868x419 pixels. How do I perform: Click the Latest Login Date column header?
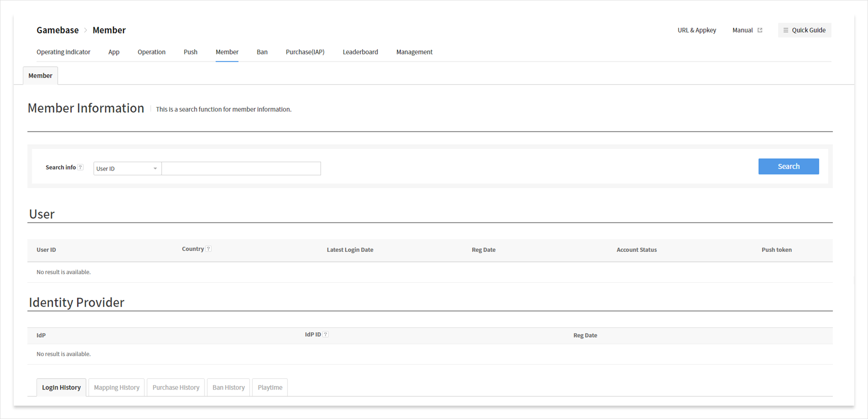[x=350, y=250]
